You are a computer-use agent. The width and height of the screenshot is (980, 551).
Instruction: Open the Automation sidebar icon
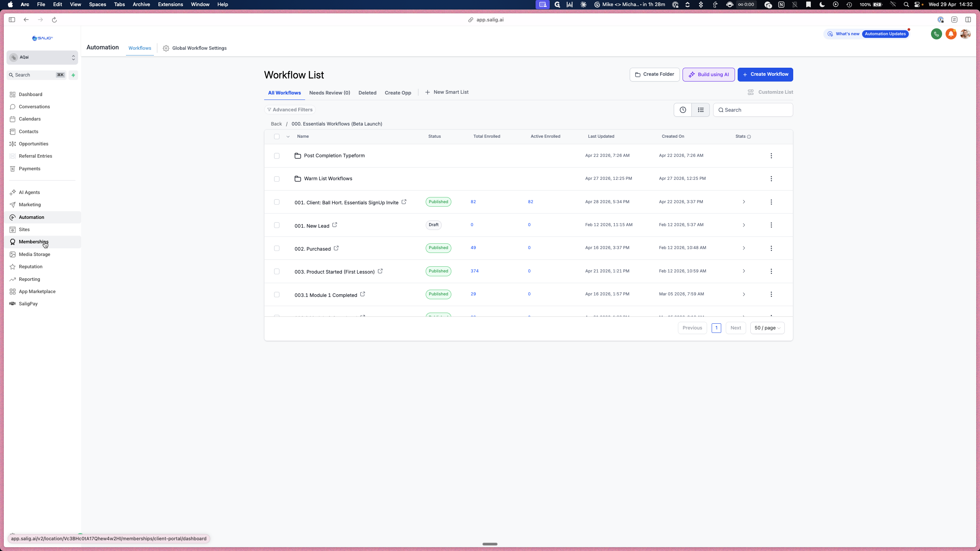(13, 217)
